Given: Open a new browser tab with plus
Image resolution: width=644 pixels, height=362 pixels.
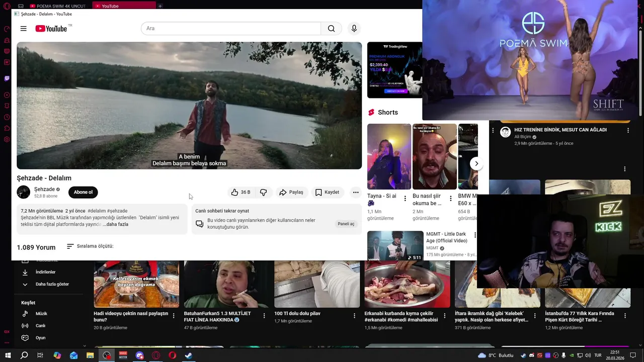Looking at the screenshot, I should tap(160, 6).
